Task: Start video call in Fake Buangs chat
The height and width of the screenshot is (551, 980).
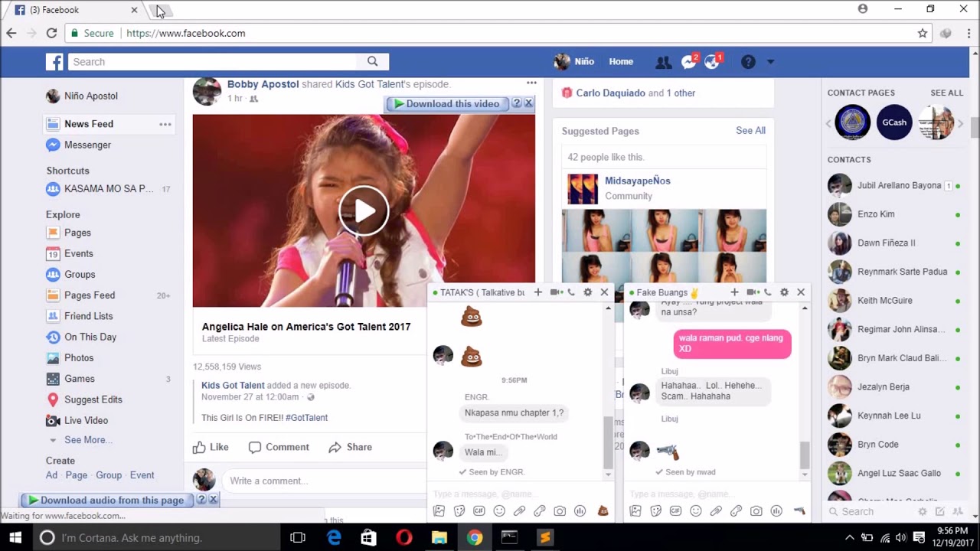Action: (753, 292)
